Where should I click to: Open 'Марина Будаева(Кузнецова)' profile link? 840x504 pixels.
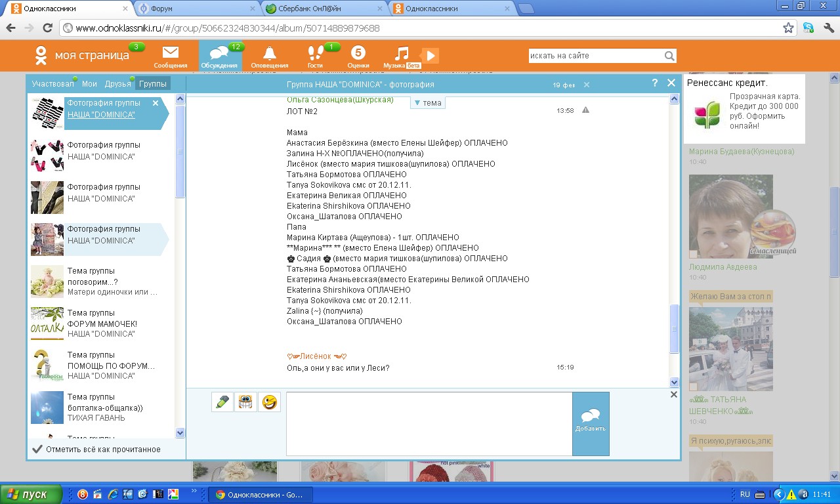(742, 152)
